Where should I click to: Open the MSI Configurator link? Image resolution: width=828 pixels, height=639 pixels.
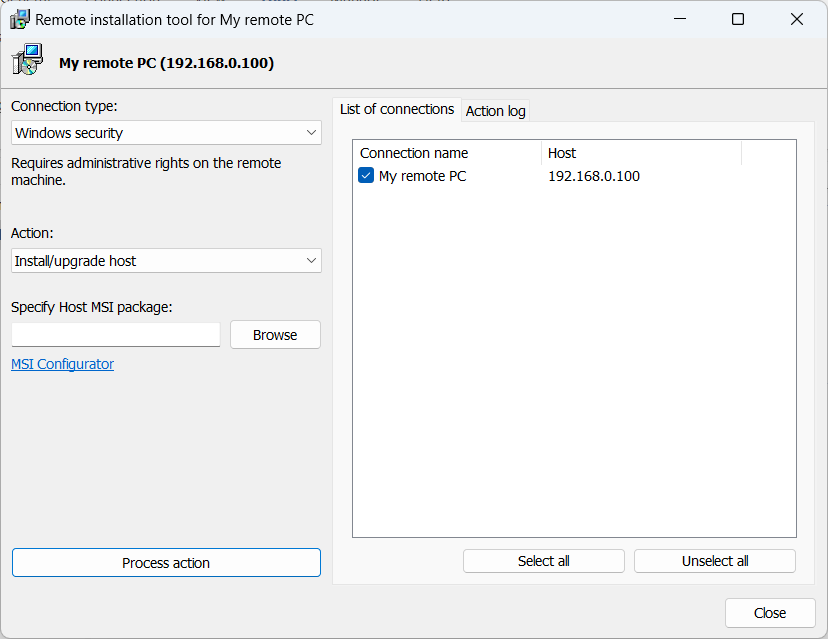[62, 364]
